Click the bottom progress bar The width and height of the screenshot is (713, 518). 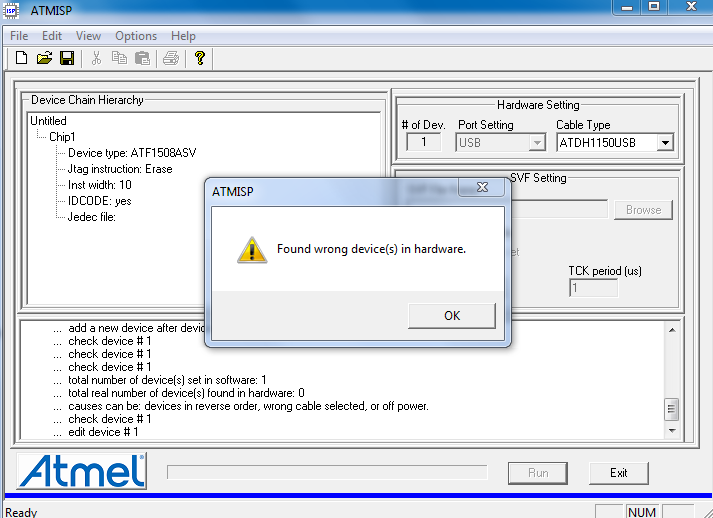click(327, 472)
